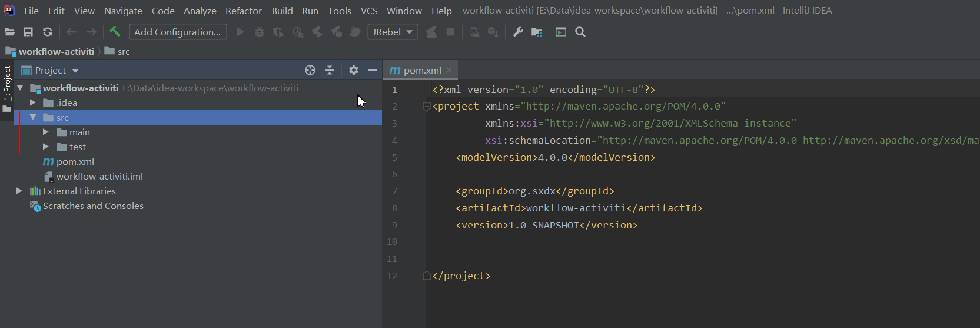Open the Tools menu
The image size is (980, 328).
coord(340,11)
